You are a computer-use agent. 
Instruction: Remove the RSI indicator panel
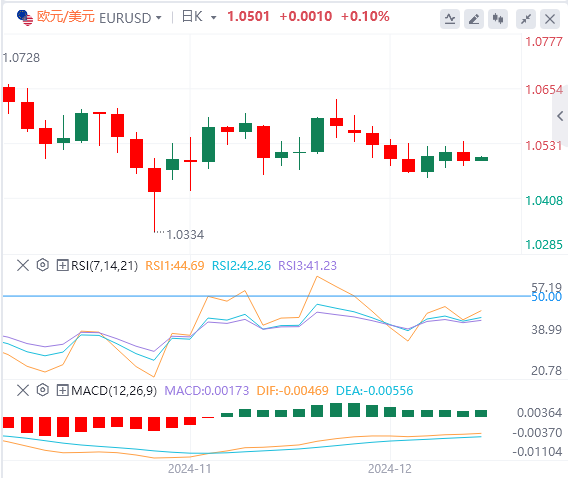point(23,265)
